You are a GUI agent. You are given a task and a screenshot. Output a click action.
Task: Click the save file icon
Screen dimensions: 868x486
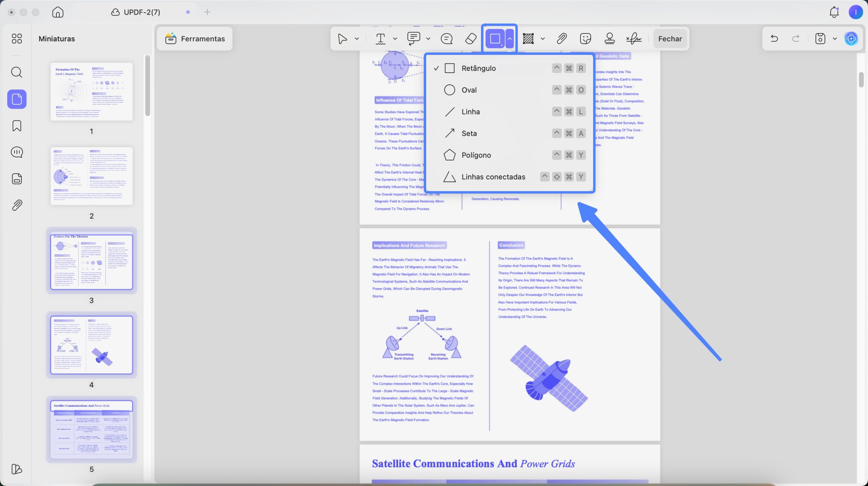pyautogui.click(x=820, y=38)
